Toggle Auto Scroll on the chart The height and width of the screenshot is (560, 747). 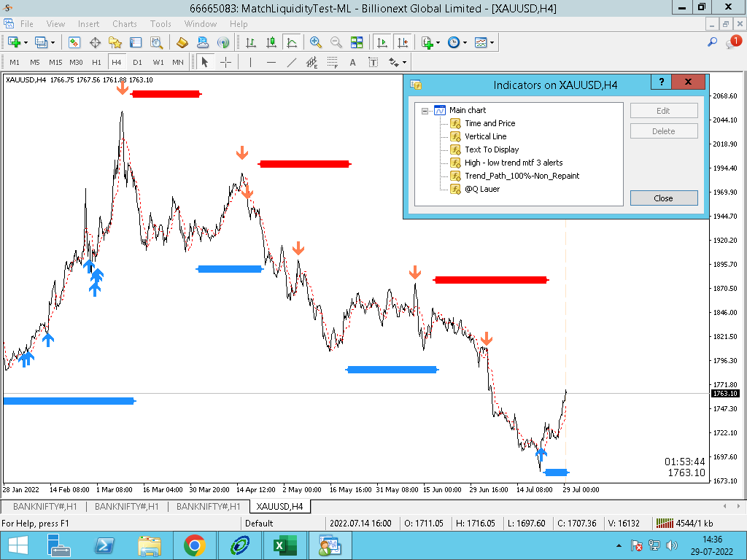[x=382, y=42]
